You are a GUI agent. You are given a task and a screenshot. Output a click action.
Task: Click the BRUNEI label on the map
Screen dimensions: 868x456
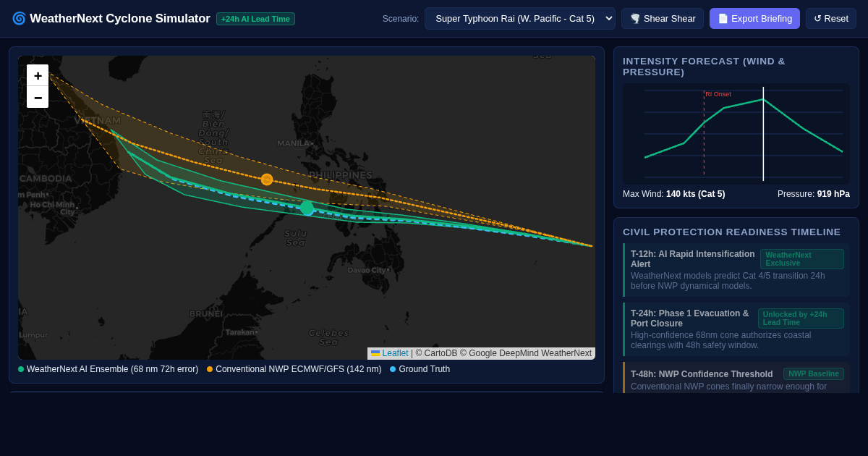tap(206, 314)
